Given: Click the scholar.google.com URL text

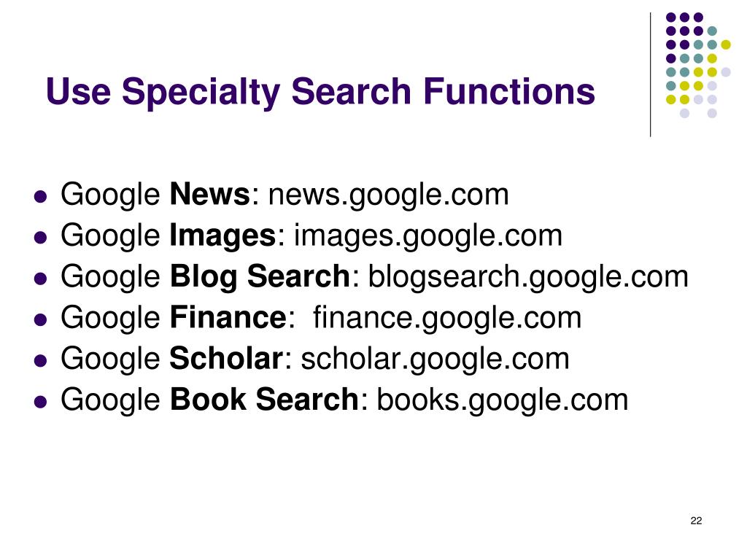Looking at the screenshot, I should (x=435, y=359).
